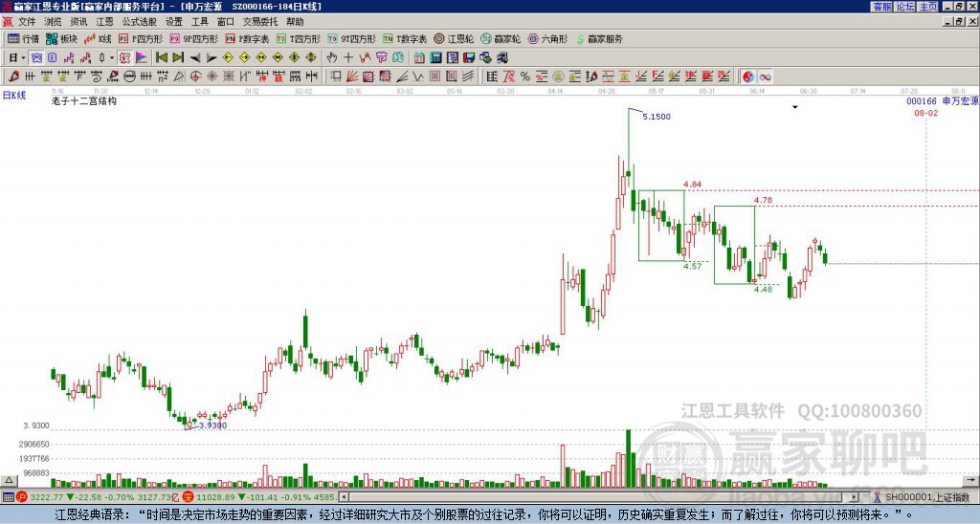The image size is (980, 524).
Task: Jump to last bar icon
Action: [x=178, y=57]
